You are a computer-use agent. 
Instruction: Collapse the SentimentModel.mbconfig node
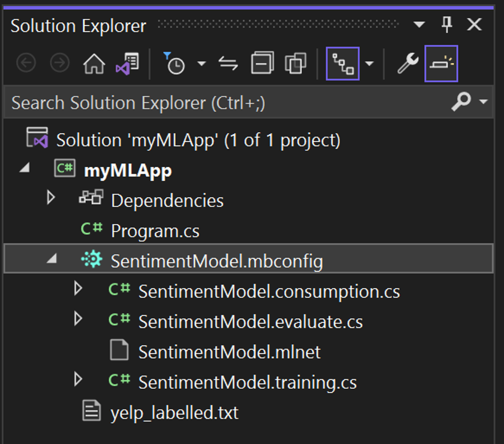coord(51,259)
